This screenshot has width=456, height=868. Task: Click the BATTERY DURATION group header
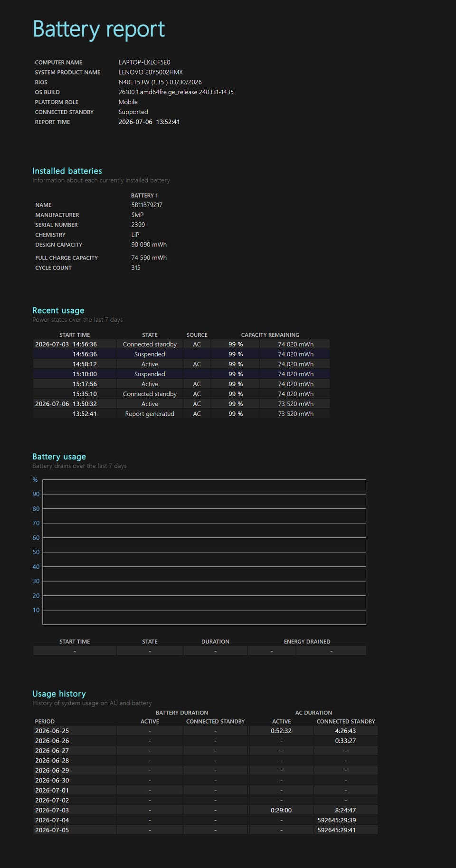point(182,713)
